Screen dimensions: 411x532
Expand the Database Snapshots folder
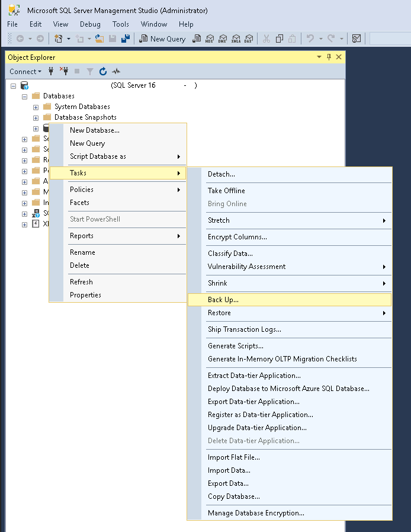point(36,118)
